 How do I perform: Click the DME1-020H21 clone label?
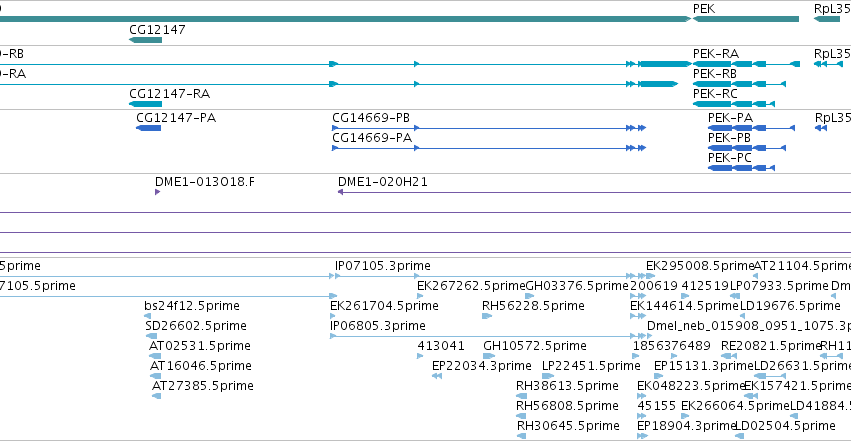(x=383, y=182)
